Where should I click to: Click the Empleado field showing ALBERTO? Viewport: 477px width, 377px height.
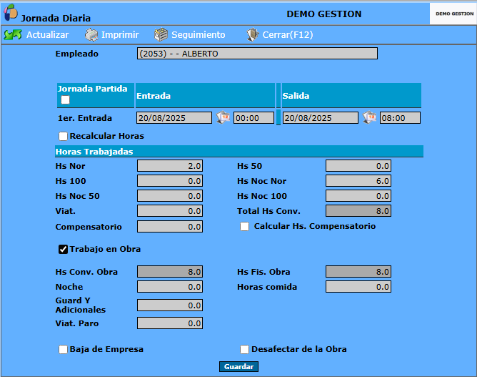click(x=257, y=54)
